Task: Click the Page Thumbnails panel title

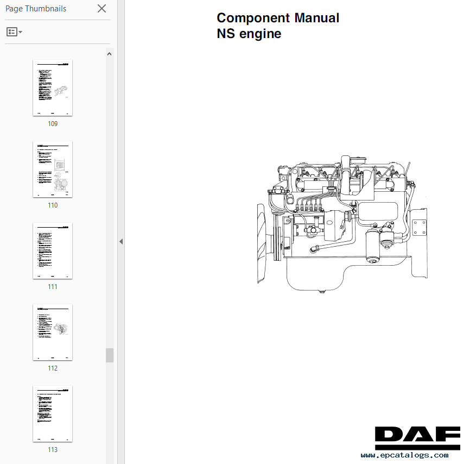Action: [x=36, y=9]
